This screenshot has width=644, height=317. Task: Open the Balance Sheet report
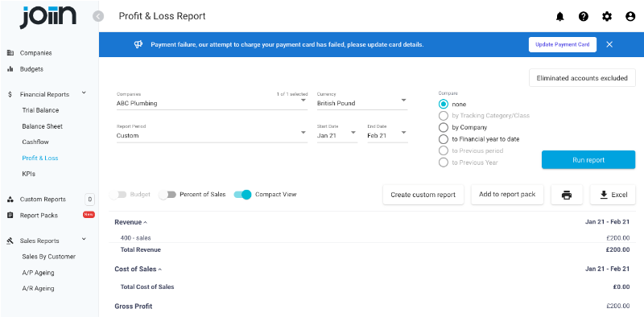(x=43, y=126)
